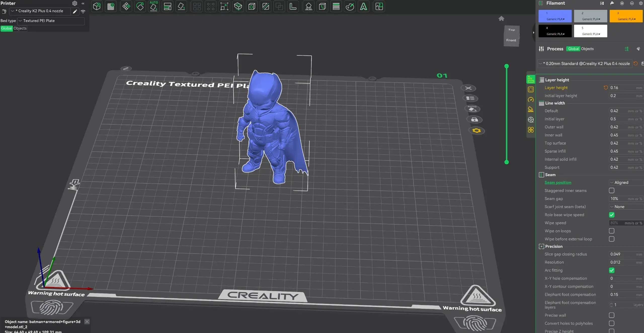Image resolution: width=644 pixels, height=333 pixels.
Task: Click the Support painting tool icon
Action: 309,6
